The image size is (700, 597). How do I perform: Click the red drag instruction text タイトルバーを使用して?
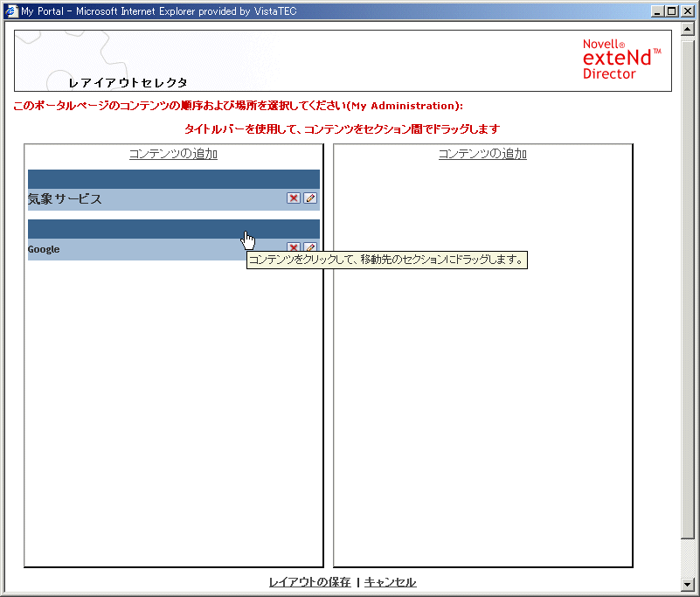[x=342, y=129]
